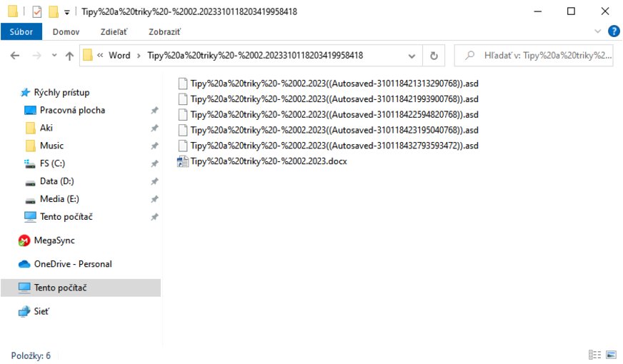
Task: Select Data (D:) drive in the sidebar
Action: coord(56,181)
